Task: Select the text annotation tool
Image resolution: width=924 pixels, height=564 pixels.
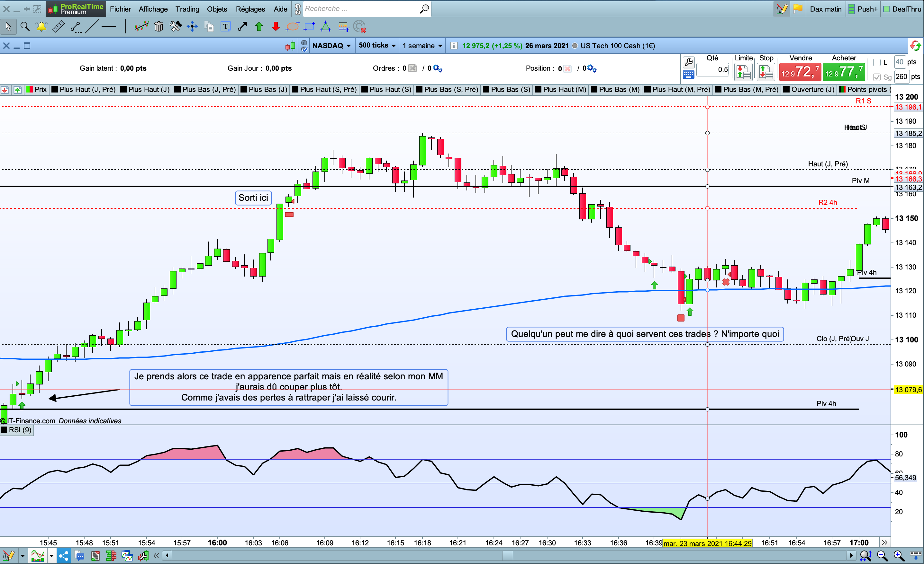Action: [x=225, y=27]
